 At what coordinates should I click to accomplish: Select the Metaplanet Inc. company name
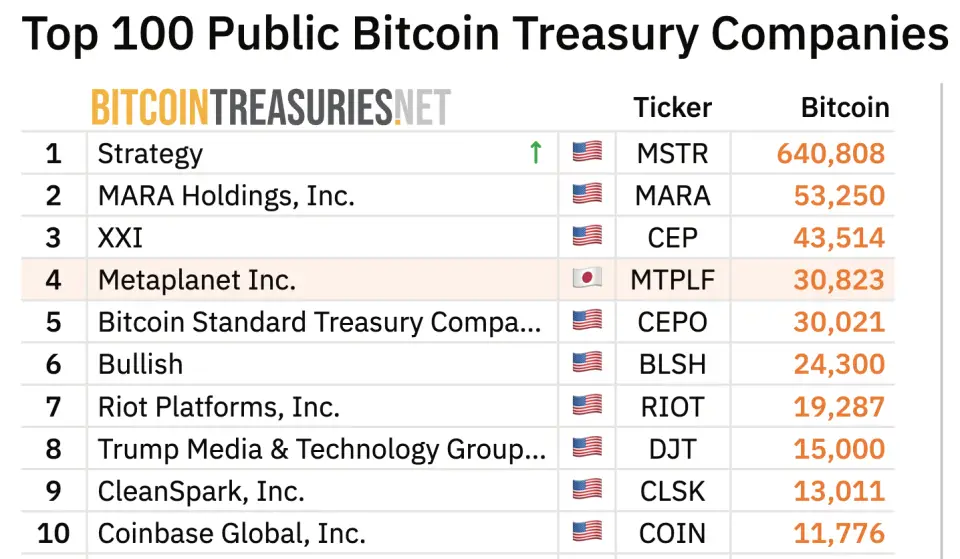tap(197, 280)
